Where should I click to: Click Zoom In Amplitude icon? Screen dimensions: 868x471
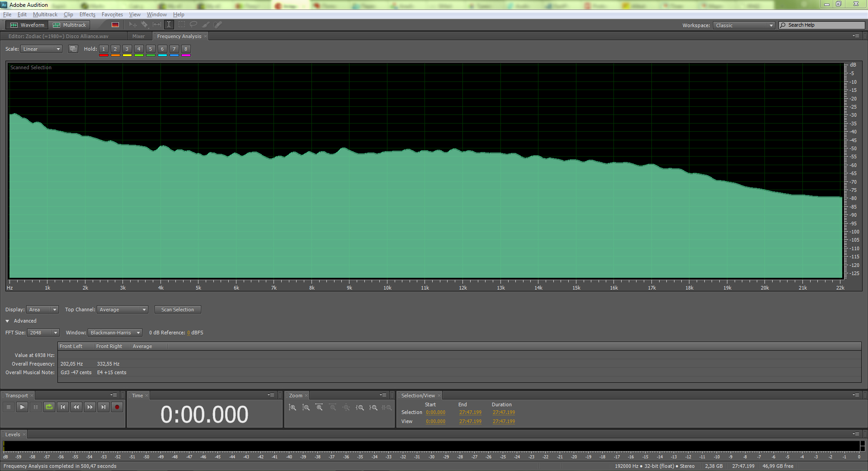pyautogui.click(x=292, y=408)
